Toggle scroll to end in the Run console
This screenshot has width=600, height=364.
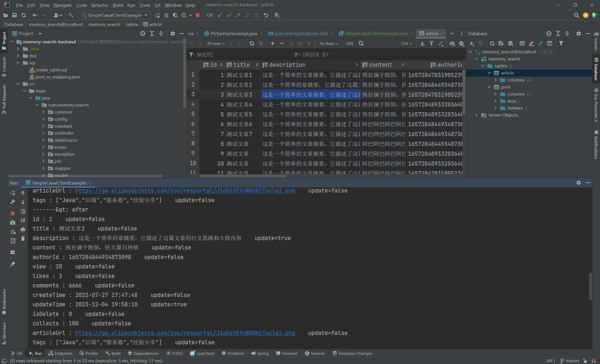coord(23,220)
